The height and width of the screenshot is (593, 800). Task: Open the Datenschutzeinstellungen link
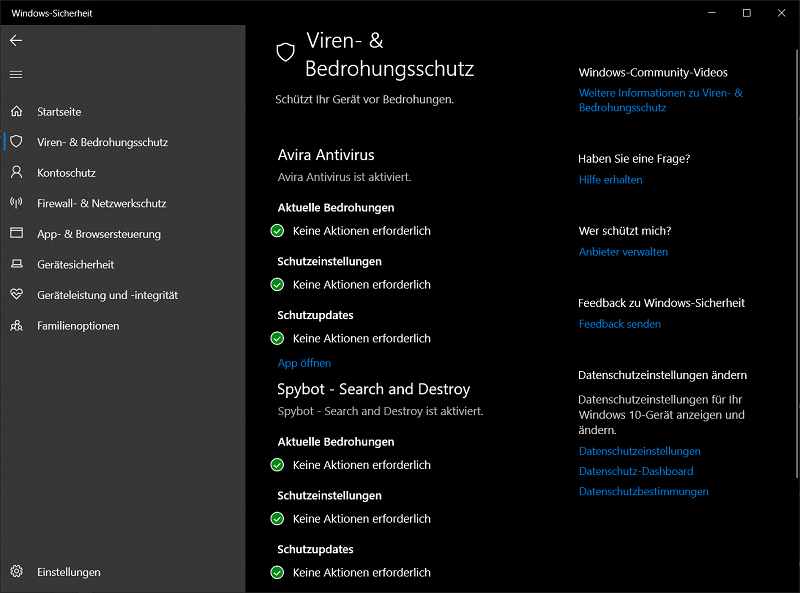[x=639, y=451]
